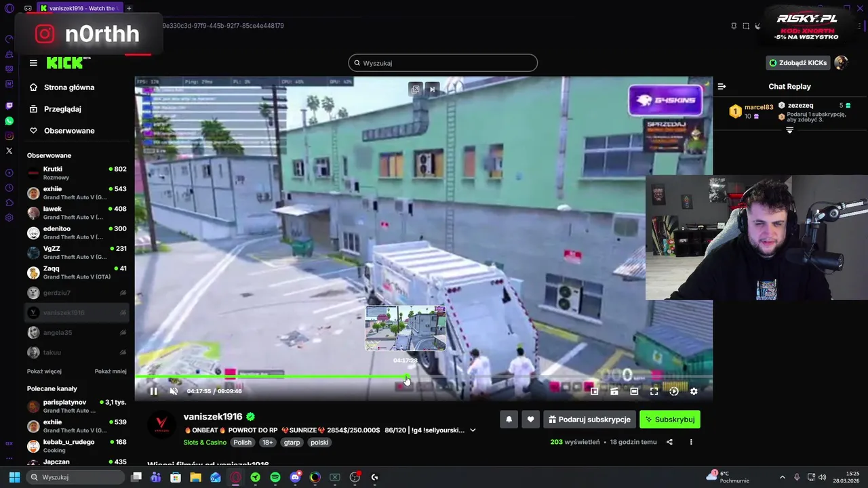Open edenitoo channel in followed list
The height and width of the screenshot is (488, 868).
tap(77, 232)
